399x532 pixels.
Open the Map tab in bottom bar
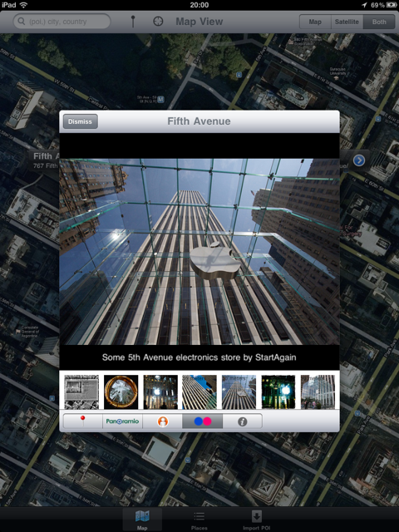(x=142, y=520)
